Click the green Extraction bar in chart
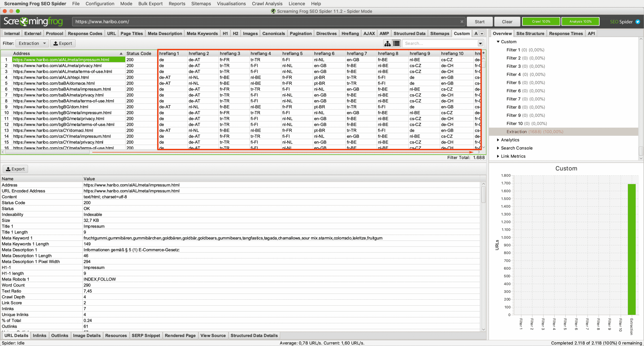 pos(631,249)
